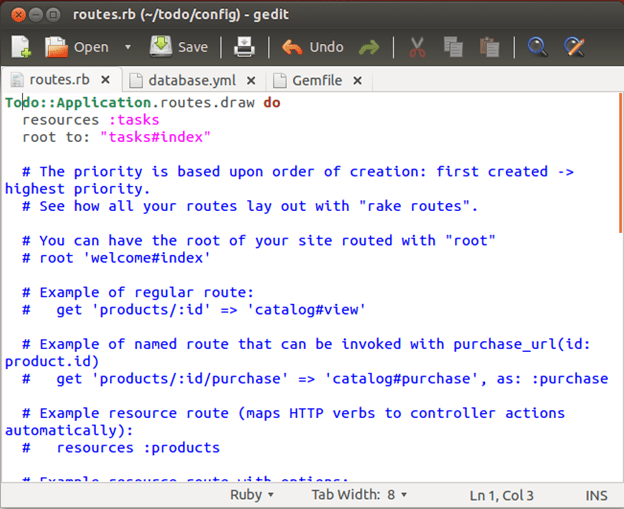This screenshot has height=509, width=624.
Task: Close the Gemfile tab
Action: (x=355, y=81)
